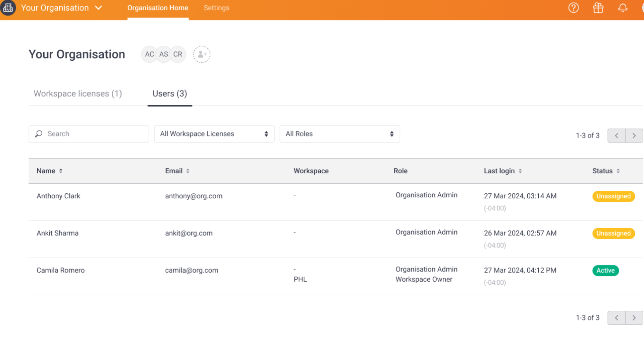Image resolution: width=644 pixels, height=362 pixels.
Task: Sort the table by Name
Action: (49, 171)
